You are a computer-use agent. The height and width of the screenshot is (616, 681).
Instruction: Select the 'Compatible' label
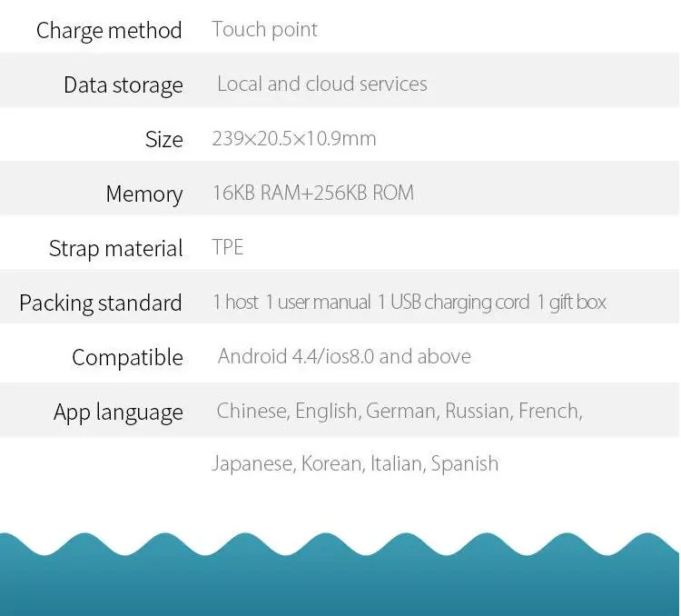[127, 357]
